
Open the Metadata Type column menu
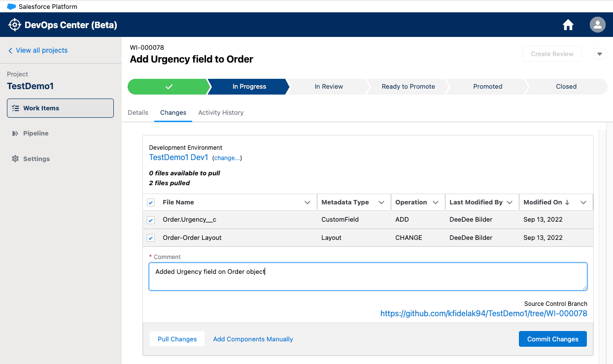point(381,202)
